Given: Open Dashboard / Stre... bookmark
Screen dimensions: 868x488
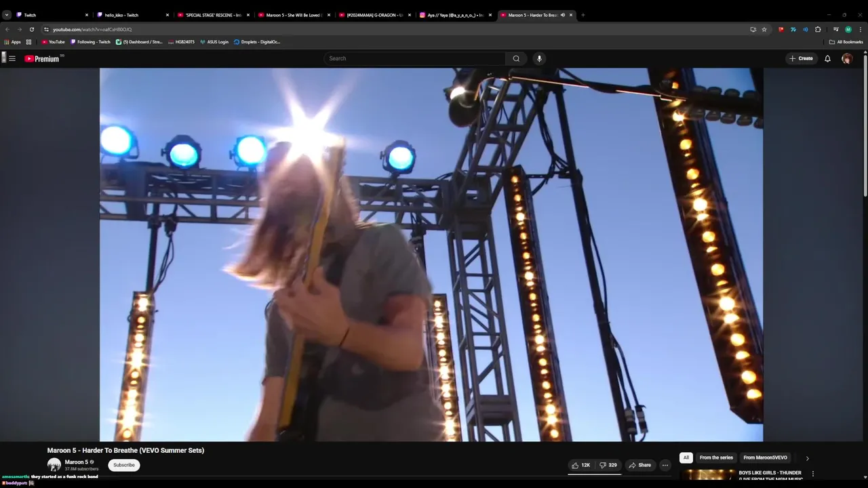Looking at the screenshot, I should click(139, 42).
